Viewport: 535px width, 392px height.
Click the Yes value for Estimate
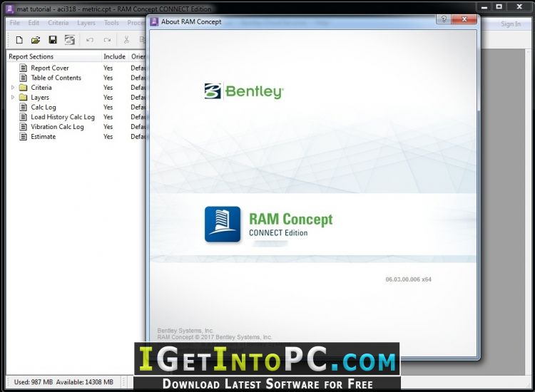pyautogui.click(x=108, y=137)
